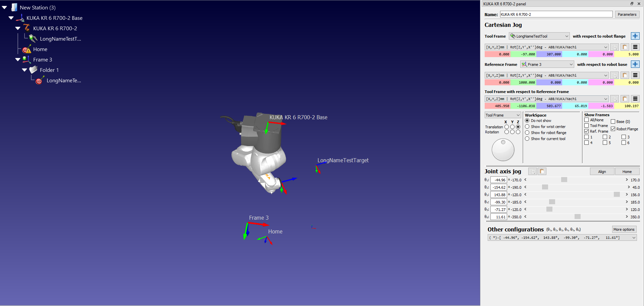This screenshot has height=306, width=644.
Task: Click the θ4 slider left arrow
Action: coord(526,202)
